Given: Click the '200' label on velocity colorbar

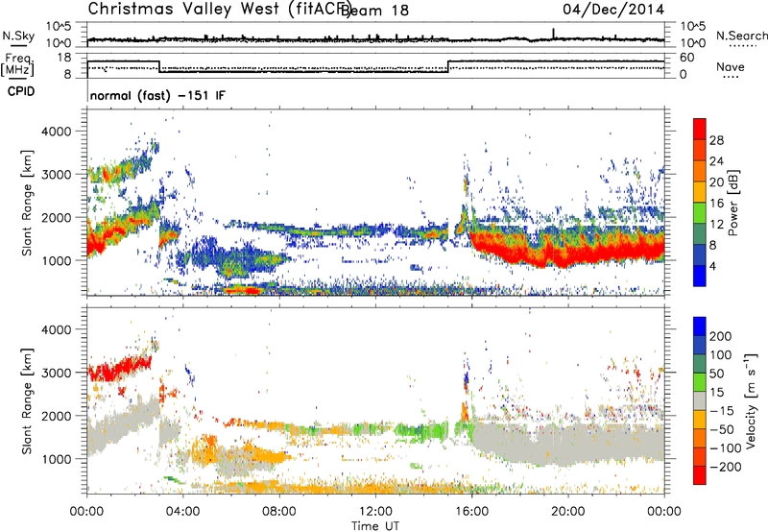Looking at the screenshot, I should point(721,336).
